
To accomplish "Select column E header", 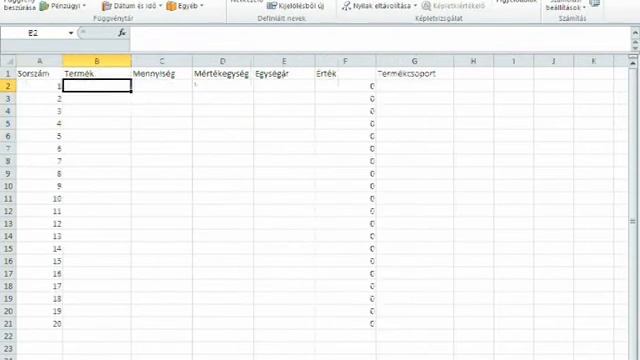I will click(x=284, y=61).
